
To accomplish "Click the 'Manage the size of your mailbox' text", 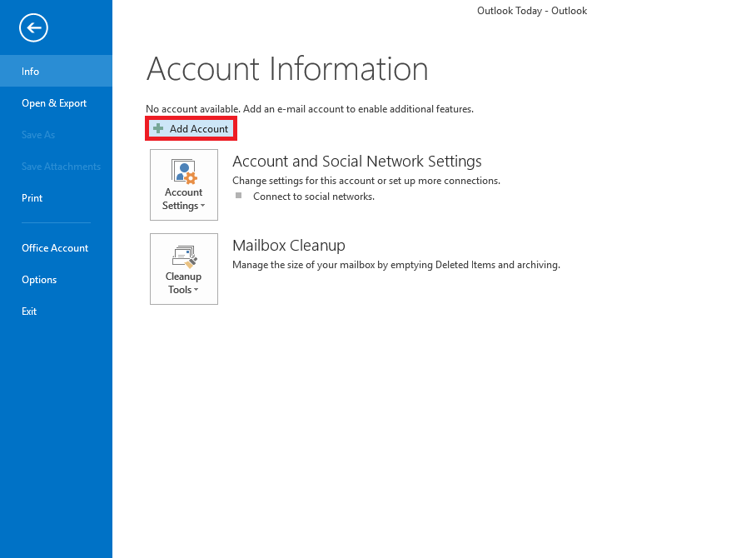I will point(396,265).
